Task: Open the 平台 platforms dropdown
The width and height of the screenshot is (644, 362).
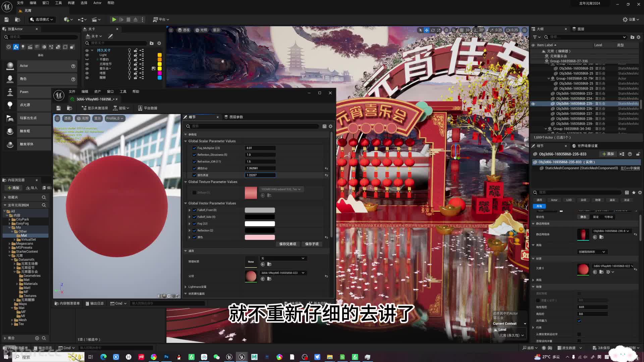Action: [161, 19]
